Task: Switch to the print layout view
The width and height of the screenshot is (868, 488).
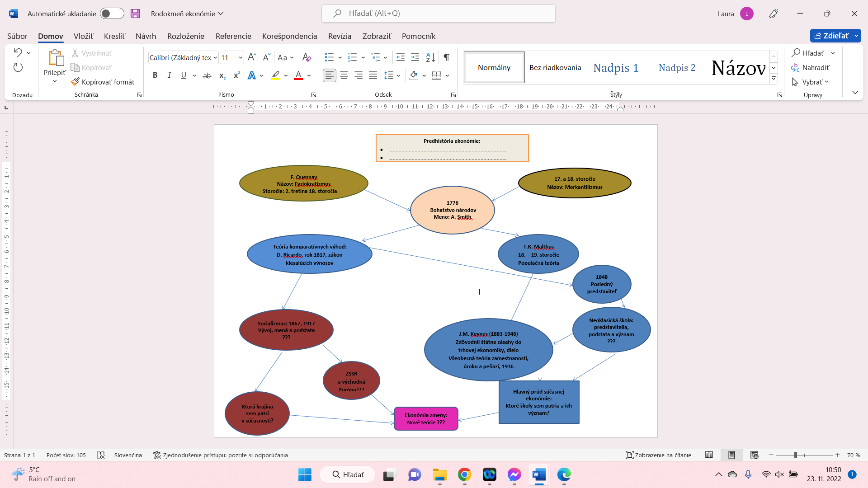Action: pos(731,455)
